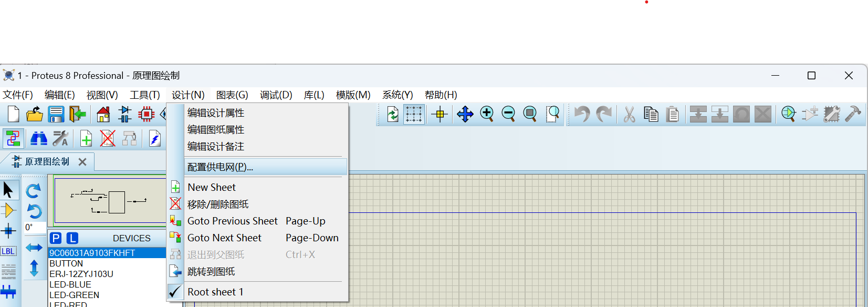Open the 库(L) menu

pyautogui.click(x=314, y=95)
